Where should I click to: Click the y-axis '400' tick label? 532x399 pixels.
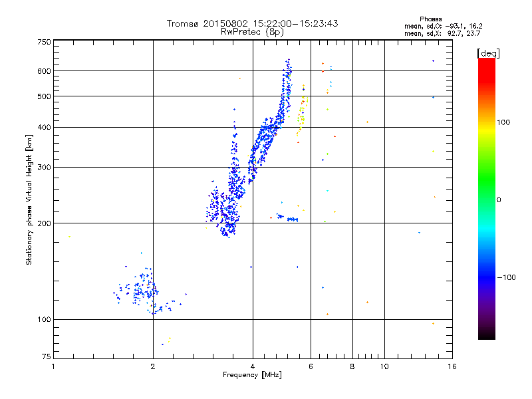coord(44,127)
